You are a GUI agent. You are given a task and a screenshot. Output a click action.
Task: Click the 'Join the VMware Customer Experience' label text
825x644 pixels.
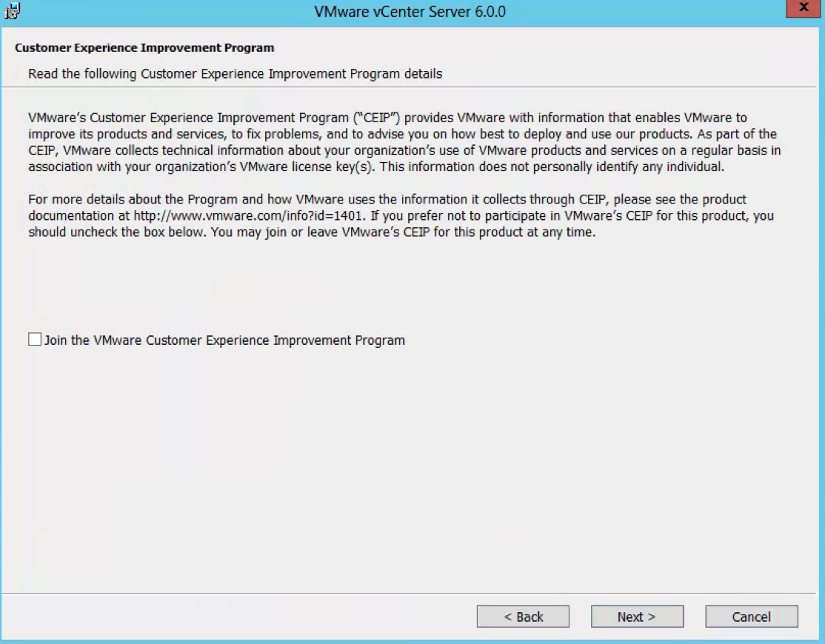pyautogui.click(x=224, y=341)
